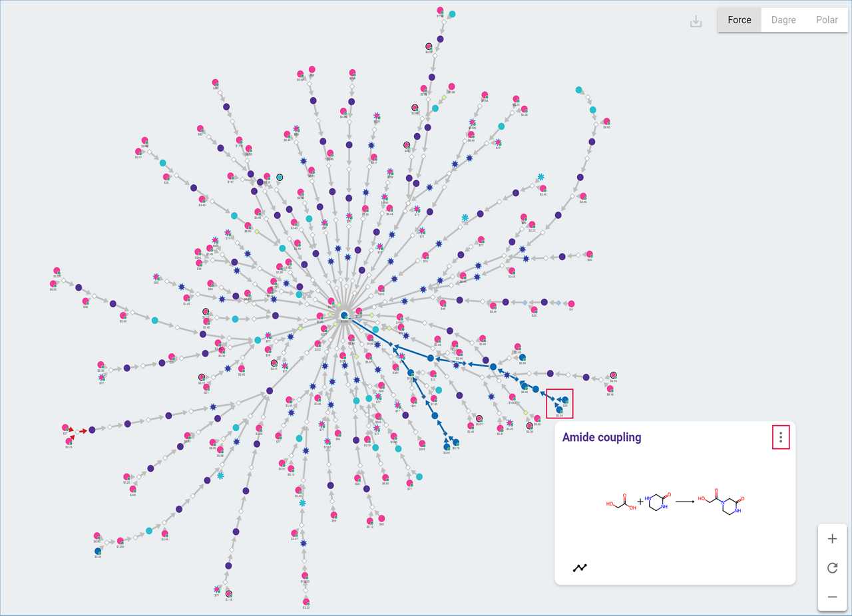Switch to the Dagre layout

783,20
